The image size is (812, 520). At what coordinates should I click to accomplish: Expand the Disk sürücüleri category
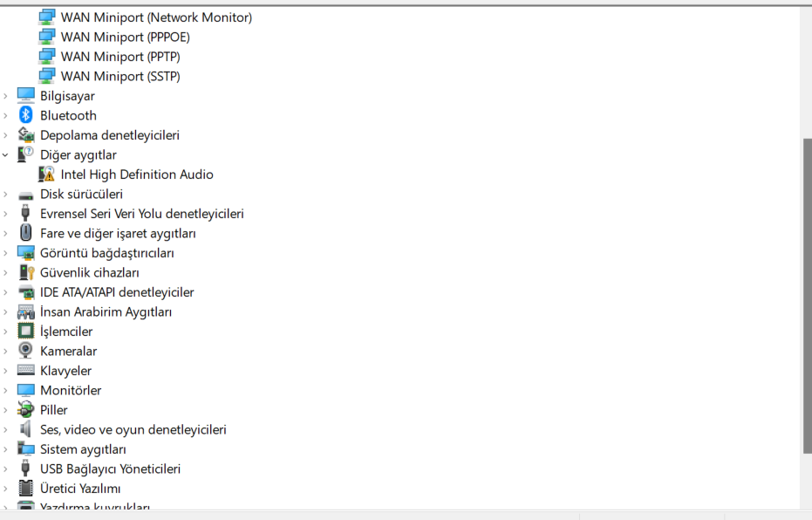point(6,195)
